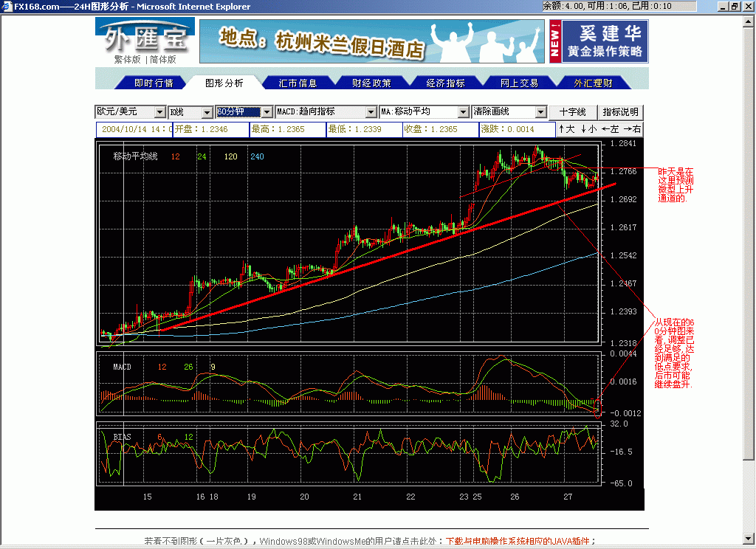Image resolution: width=756 pixels, height=549 pixels.
Task: Click the 涨跌：0.0014 field
Action: pyautogui.click(x=518, y=129)
